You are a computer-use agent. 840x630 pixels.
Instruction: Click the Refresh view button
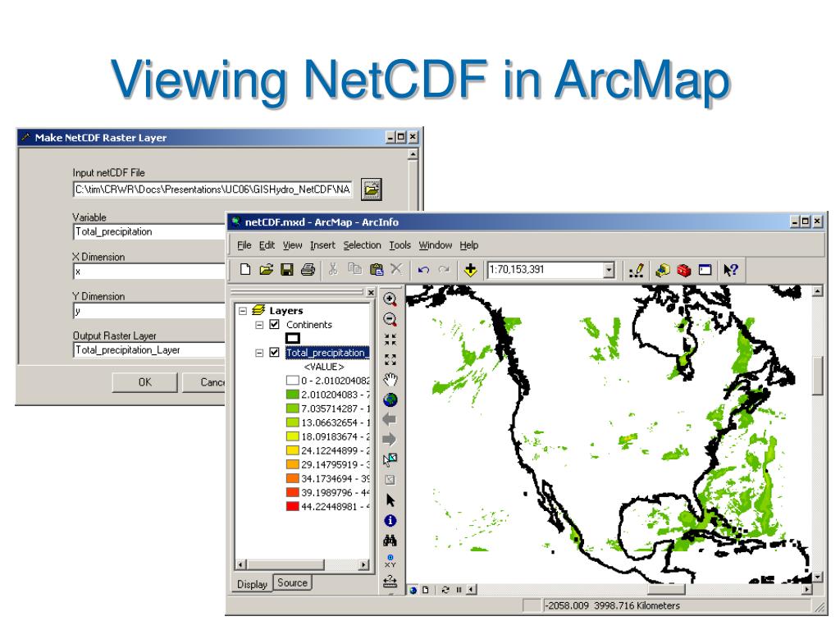pyautogui.click(x=445, y=590)
